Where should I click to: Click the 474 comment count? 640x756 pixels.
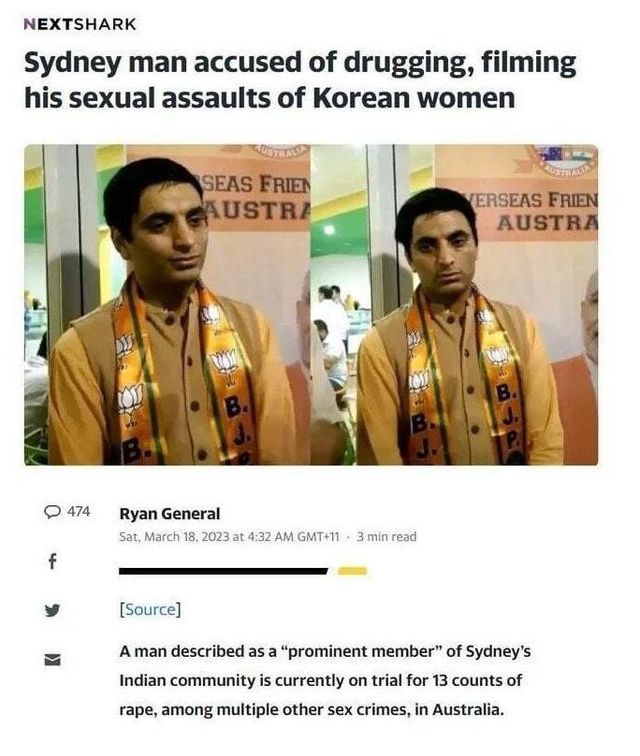tap(79, 512)
